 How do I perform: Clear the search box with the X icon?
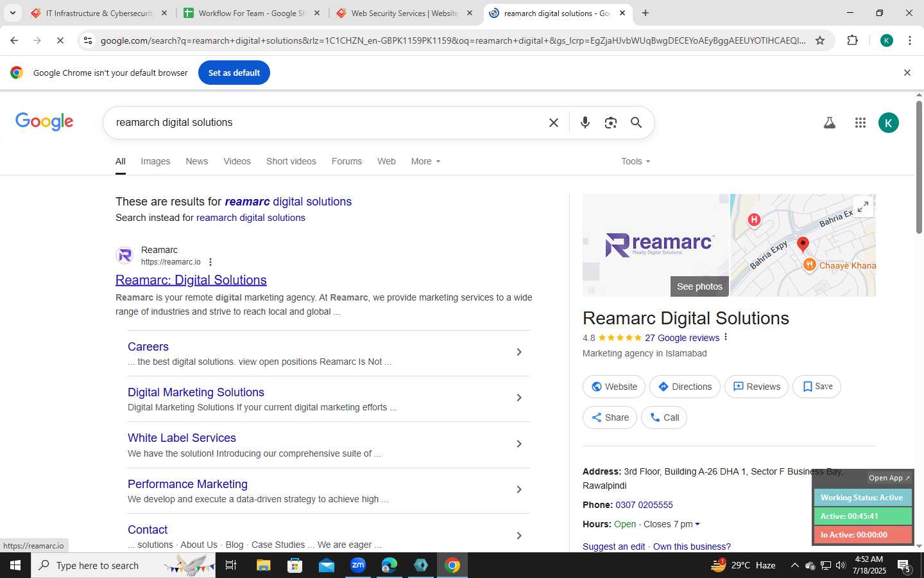tap(554, 123)
